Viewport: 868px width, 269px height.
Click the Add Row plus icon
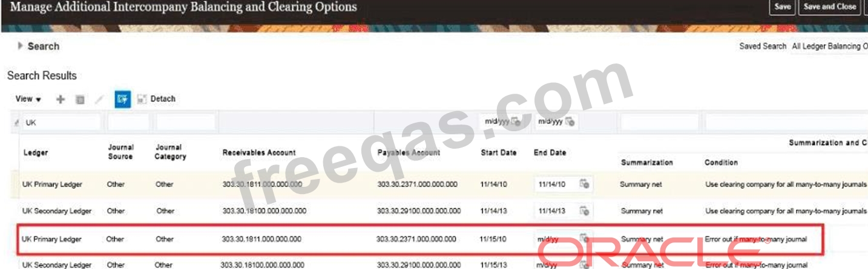coord(61,99)
